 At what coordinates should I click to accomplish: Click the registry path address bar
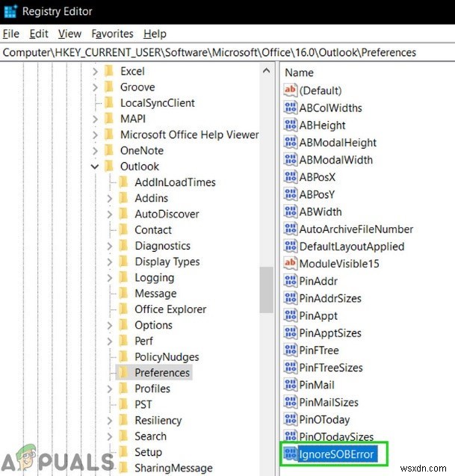227,52
